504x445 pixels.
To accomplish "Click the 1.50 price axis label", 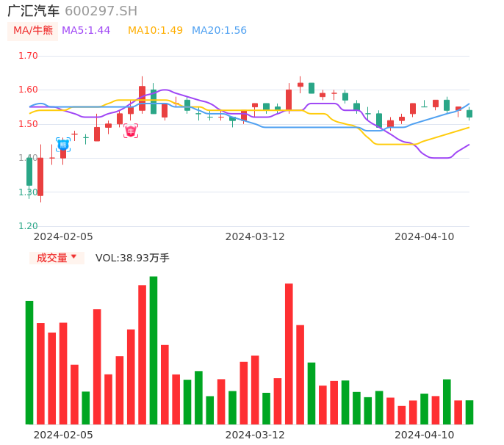I will coord(28,123).
